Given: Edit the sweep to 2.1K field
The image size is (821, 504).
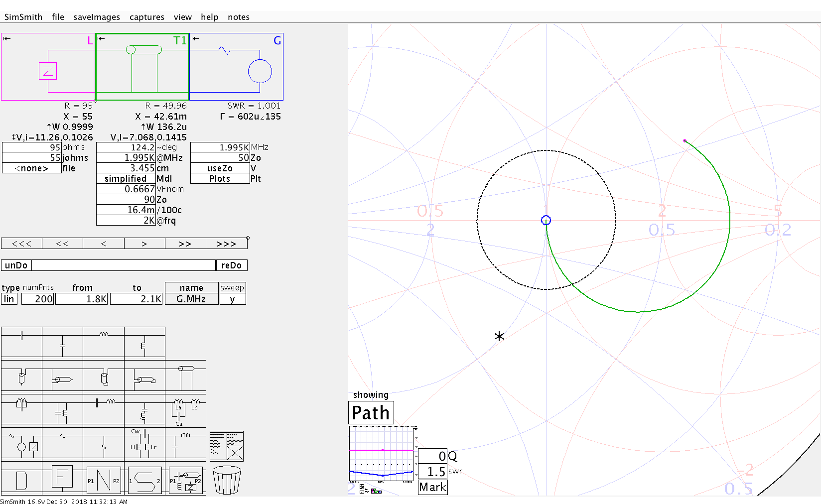Looking at the screenshot, I should (x=137, y=299).
